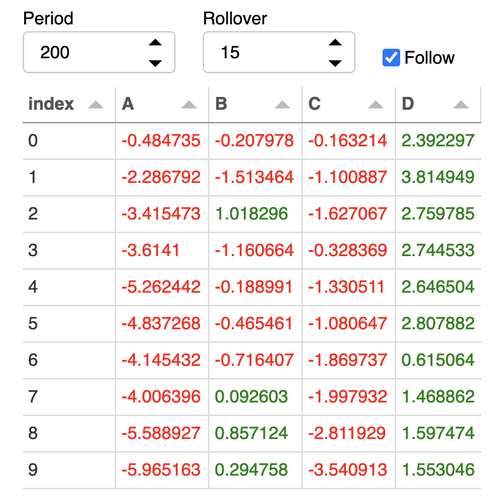Select cell value -1.513464

[254, 177]
